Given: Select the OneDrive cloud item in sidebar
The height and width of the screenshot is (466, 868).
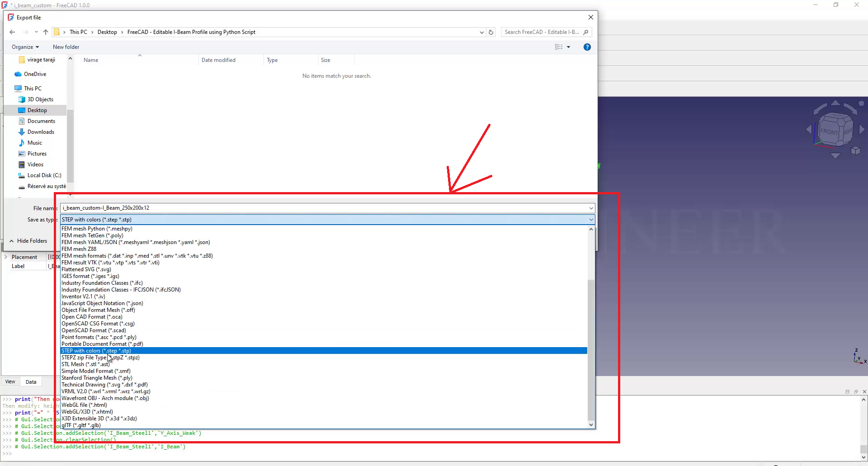Looking at the screenshot, I should 35,74.
